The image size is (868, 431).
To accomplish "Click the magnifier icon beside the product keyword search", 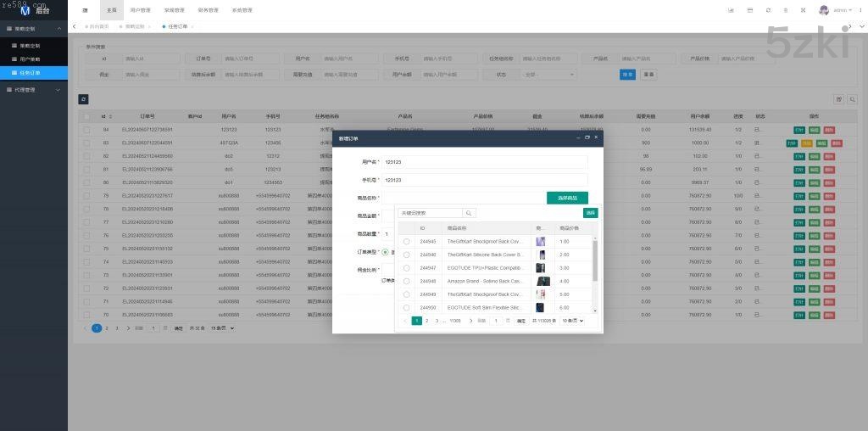I will click(469, 213).
